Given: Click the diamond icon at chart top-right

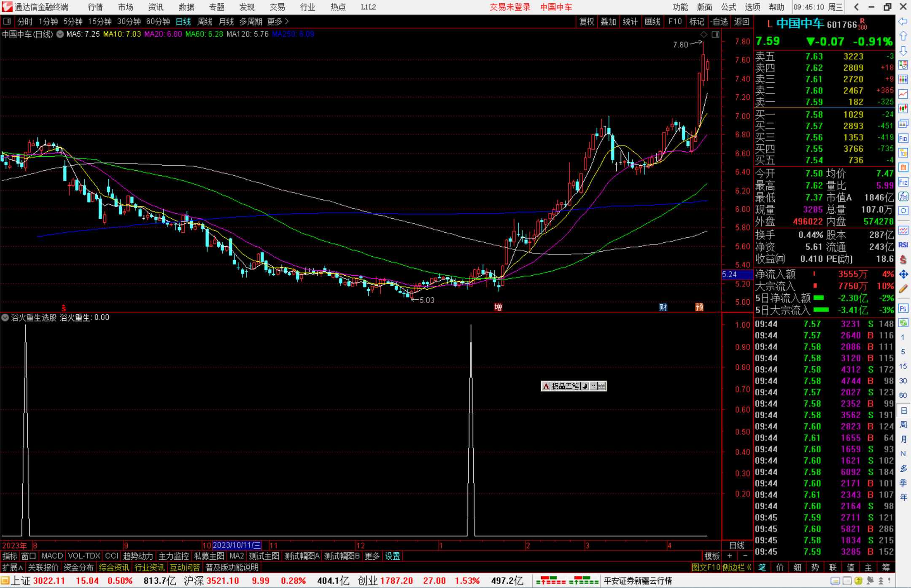Looking at the screenshot, I should tap(703, 35).
